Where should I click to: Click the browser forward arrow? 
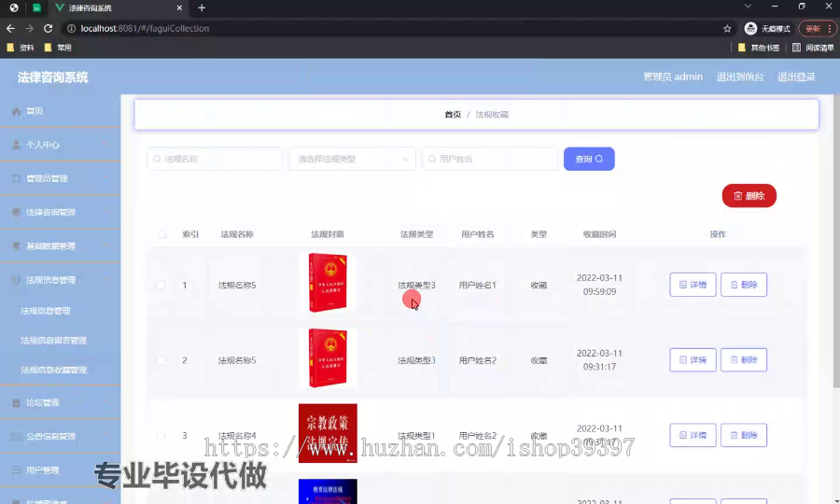click(30, 28)
